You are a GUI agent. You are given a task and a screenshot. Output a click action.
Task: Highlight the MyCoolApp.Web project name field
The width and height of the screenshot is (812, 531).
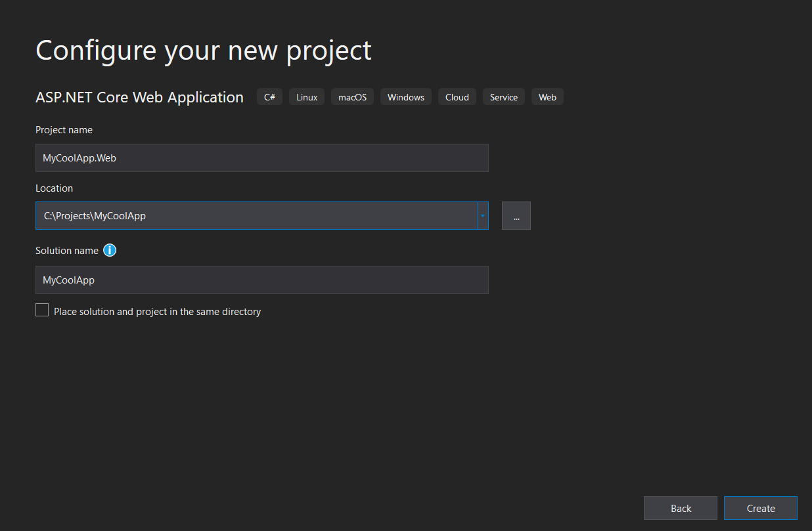261,158
